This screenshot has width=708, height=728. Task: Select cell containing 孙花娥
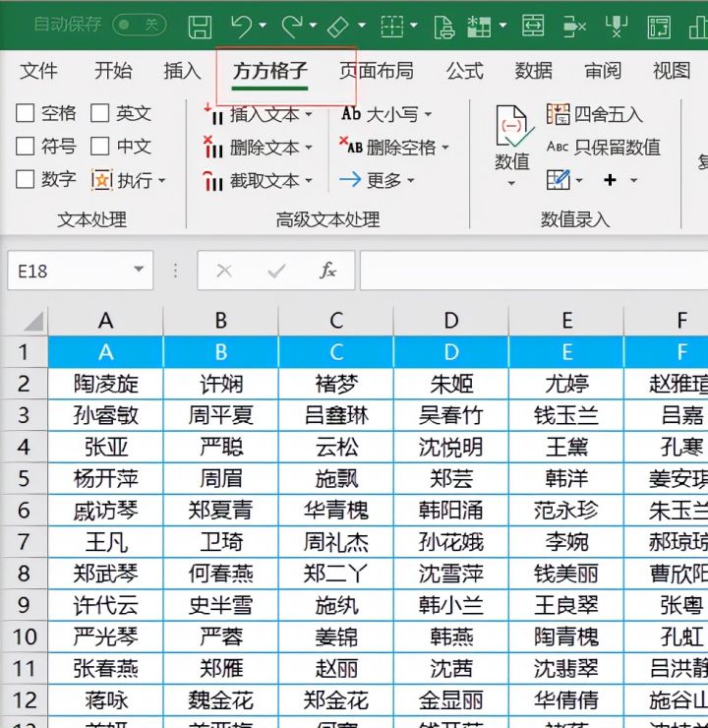click(x=451, y=541)
